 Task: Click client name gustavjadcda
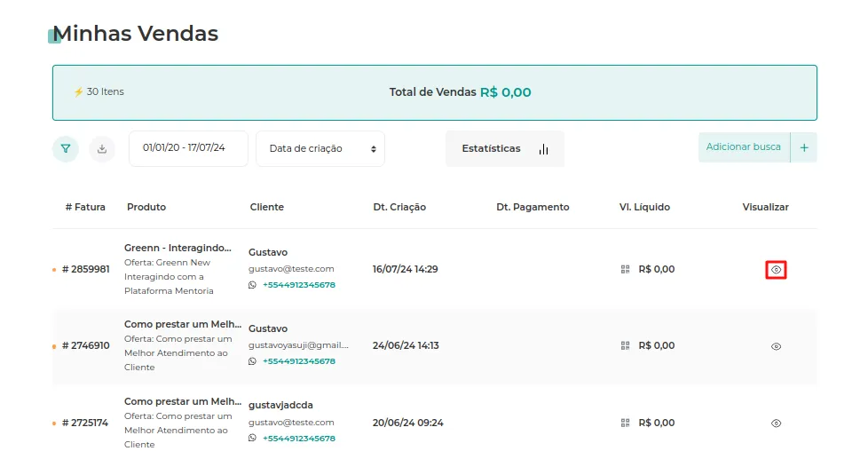[x=280, y=405]
